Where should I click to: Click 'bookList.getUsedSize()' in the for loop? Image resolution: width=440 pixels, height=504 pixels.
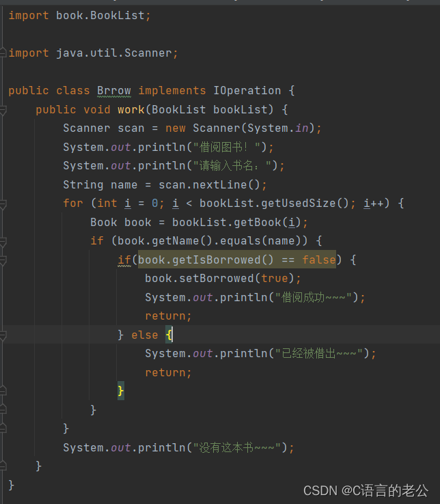[x=274, y=204]
